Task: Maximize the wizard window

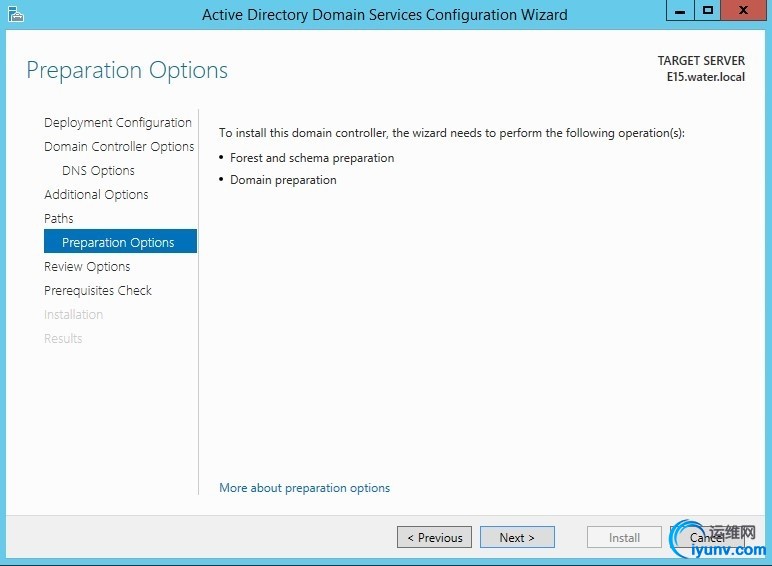Action: 708,10
